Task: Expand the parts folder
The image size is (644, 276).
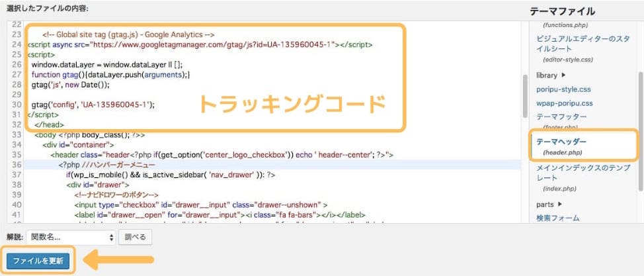Action: coord(549,205)
